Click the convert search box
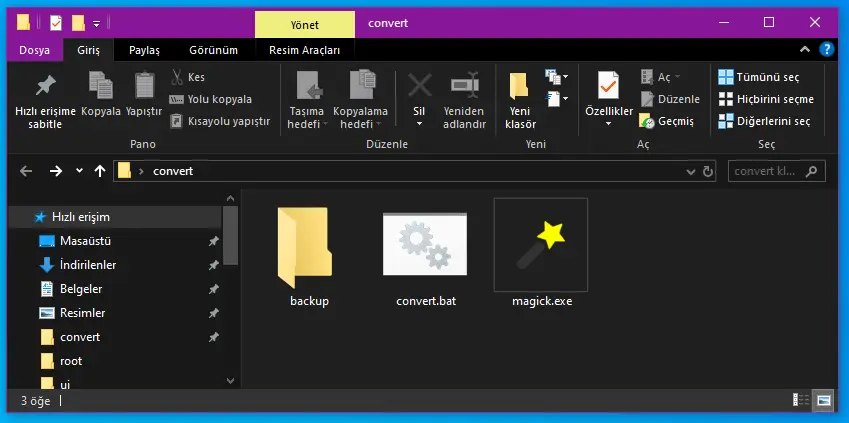Screen dimensions: 849x423 click(x=776, y=171)
